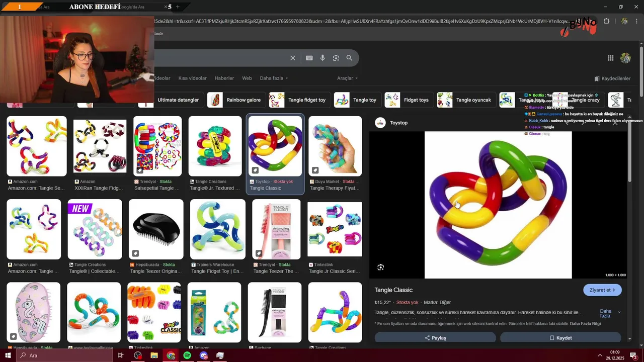Open the Windows notification center

[633, 355]
